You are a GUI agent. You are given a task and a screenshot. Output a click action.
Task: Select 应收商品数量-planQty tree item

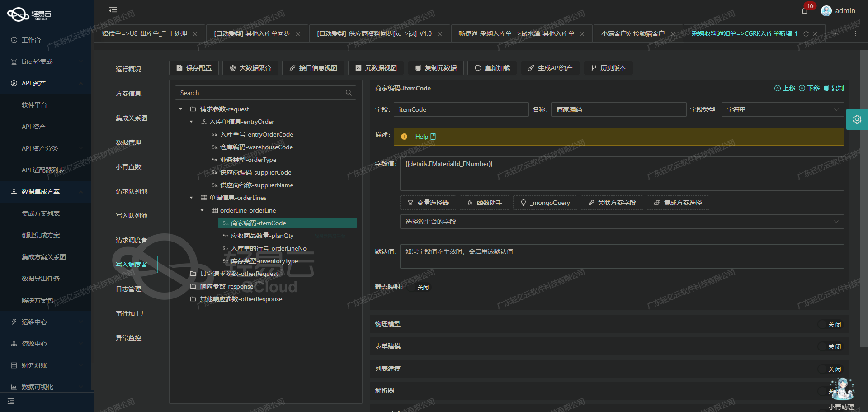coord(262,236)
